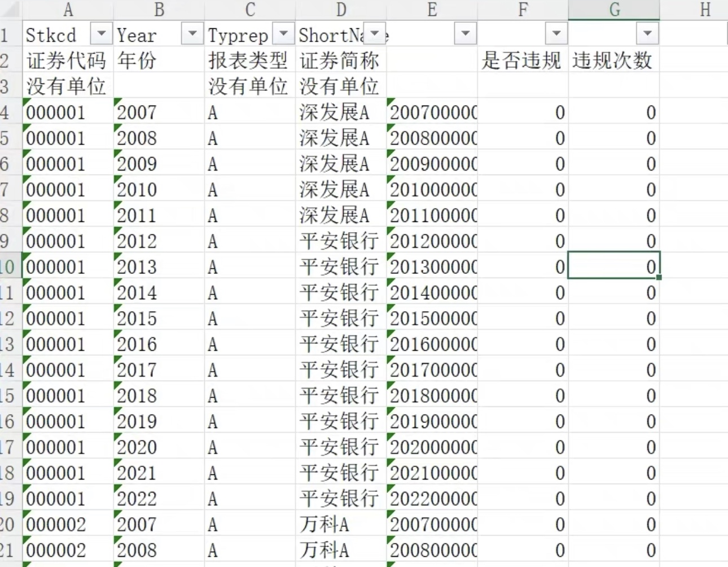Select row 4 header
The width and height of the screenshot is (728, 567).
[11, 112]
